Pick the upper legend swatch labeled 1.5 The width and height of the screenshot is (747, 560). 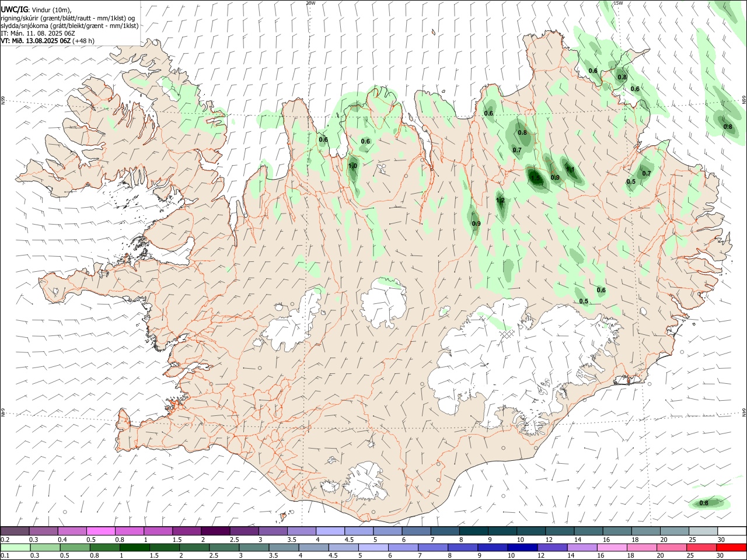point(187,531)
